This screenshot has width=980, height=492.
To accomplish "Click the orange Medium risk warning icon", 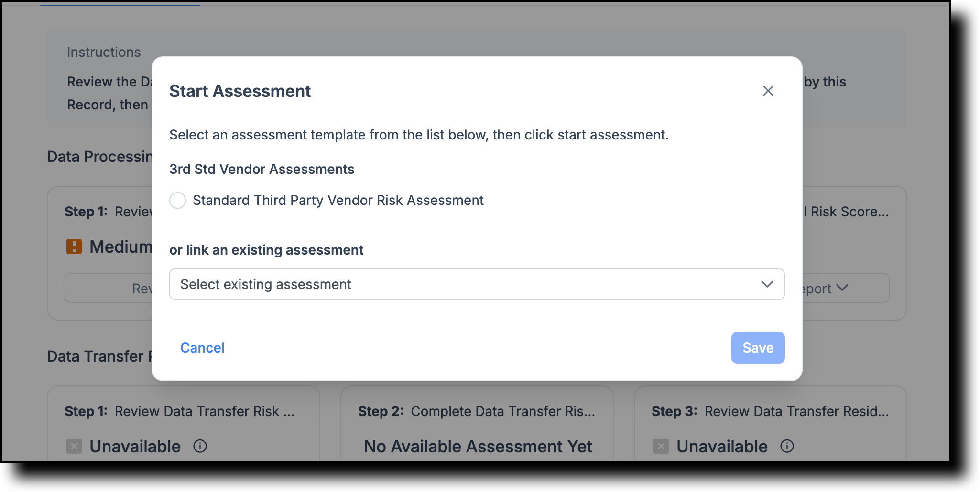I will click(x=74, y=246).
